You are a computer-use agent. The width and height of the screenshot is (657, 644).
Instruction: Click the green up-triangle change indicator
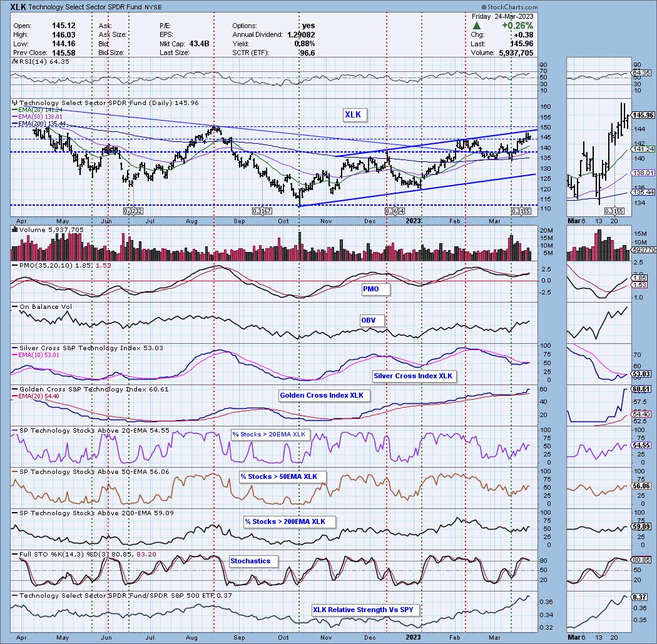coord(476,26)
